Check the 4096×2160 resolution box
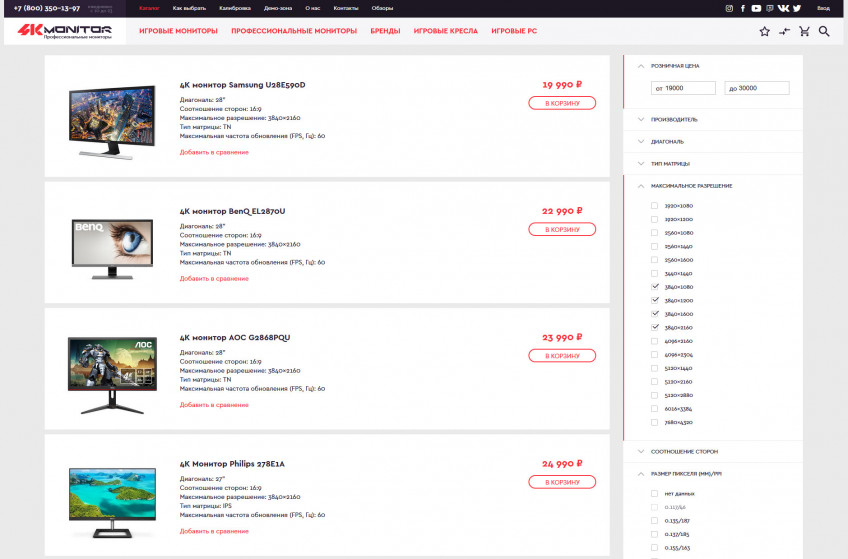Viewport: 848px width, 559px height. point(654,341)
